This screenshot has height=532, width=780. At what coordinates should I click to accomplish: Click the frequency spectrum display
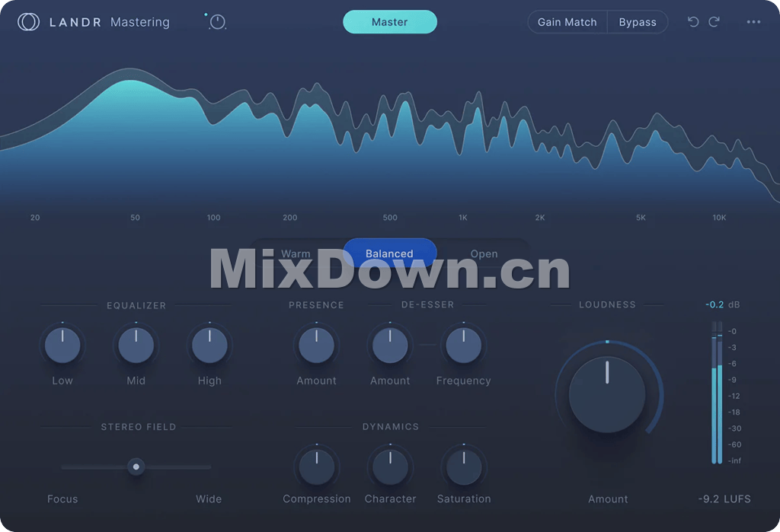[390, 137]
